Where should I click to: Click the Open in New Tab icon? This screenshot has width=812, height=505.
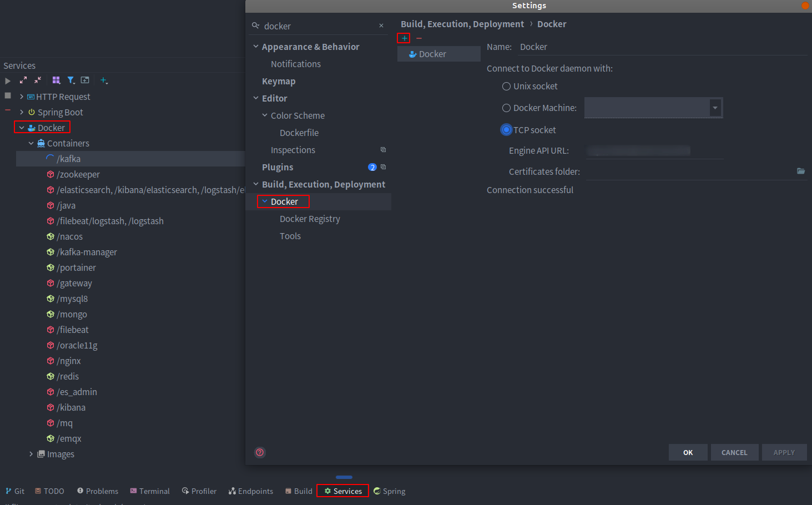85,80
